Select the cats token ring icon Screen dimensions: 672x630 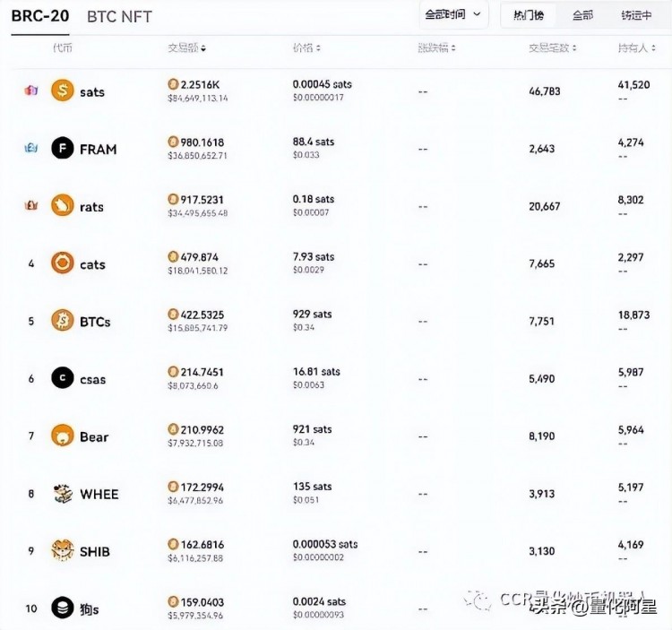coord(62,263)
